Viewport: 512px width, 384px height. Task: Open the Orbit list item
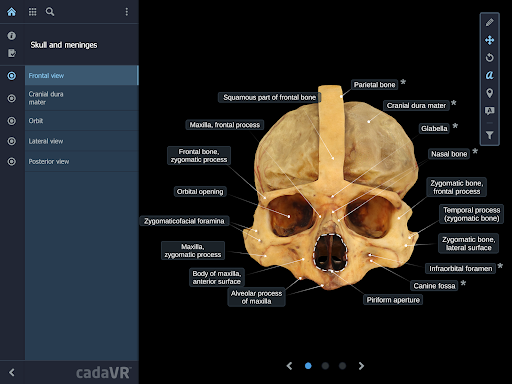coord(82,121)
